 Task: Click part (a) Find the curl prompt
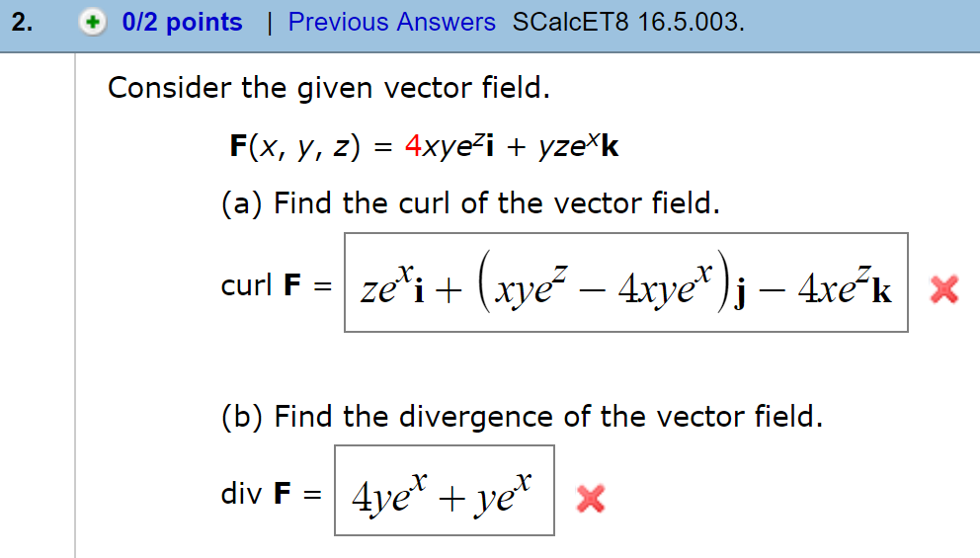coord(470,203)
